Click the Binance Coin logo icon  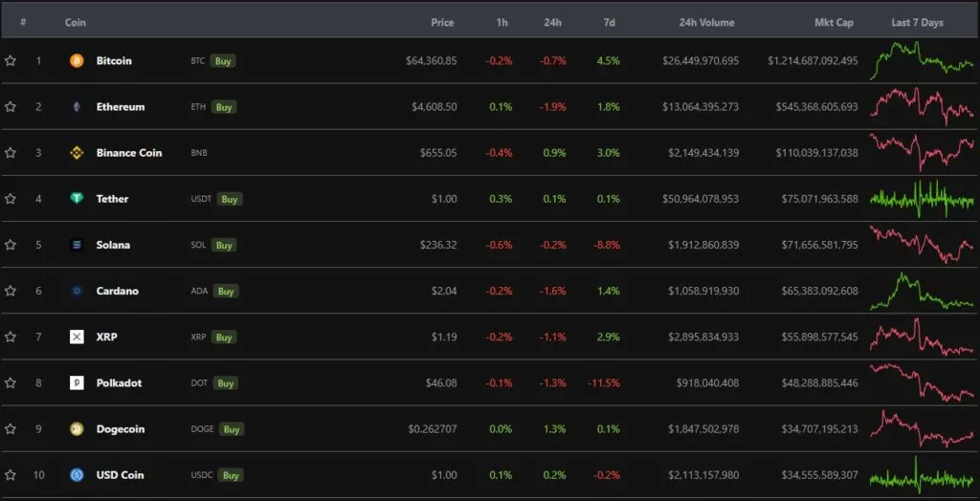(x=77, y=153)
